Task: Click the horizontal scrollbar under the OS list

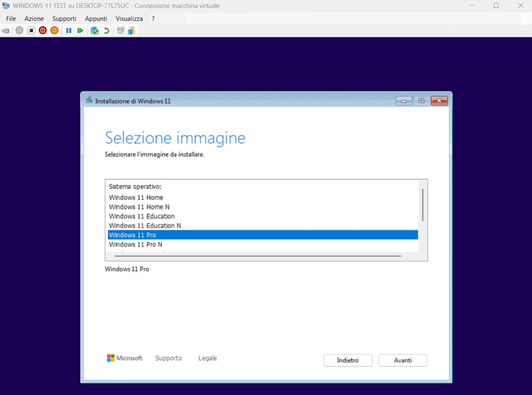Action: [x=258, y=256]
